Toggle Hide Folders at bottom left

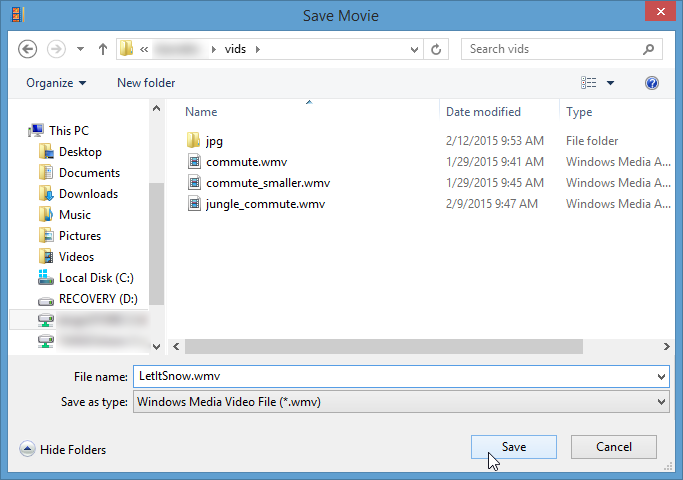[x=63, y=450]
